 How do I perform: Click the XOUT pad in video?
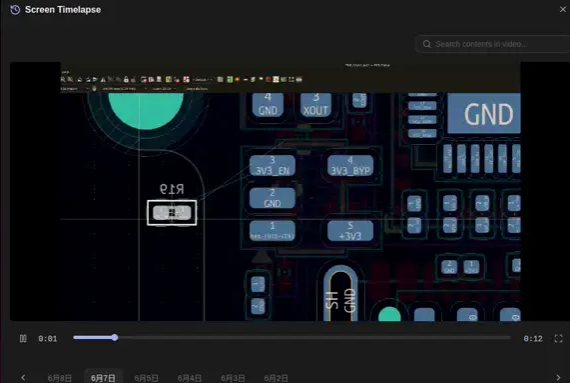click(x=316, y=105)
